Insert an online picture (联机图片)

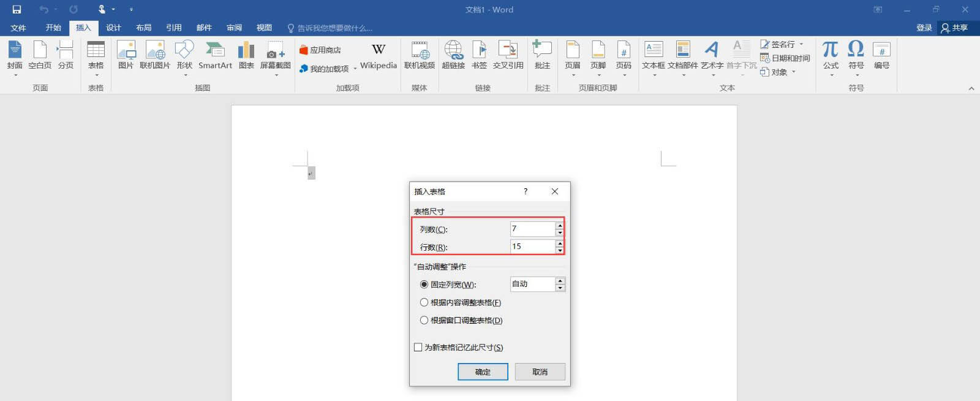click(155, 56)
